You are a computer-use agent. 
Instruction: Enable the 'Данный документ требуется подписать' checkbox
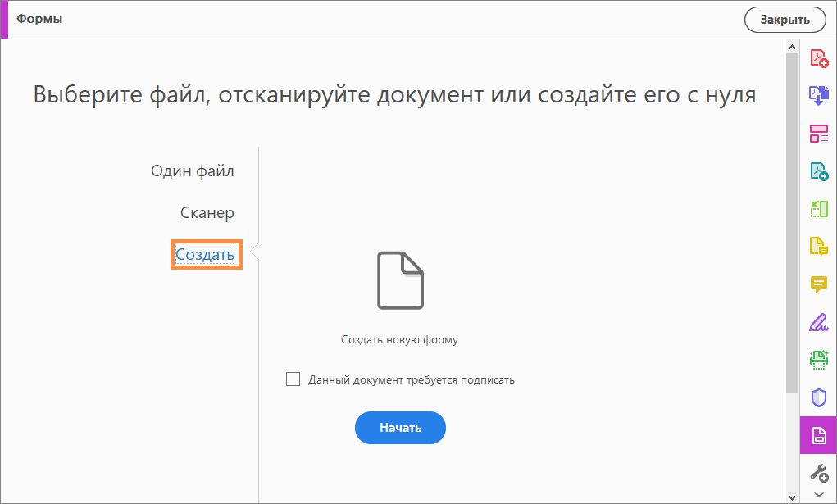coord(293,379)
